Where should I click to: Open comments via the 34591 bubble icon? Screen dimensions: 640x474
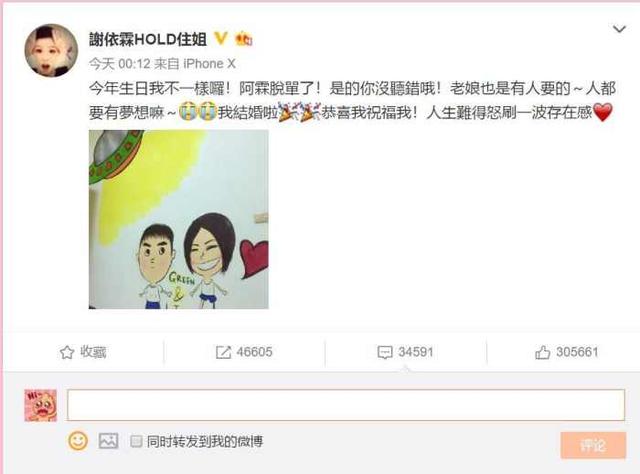point(384,352)
